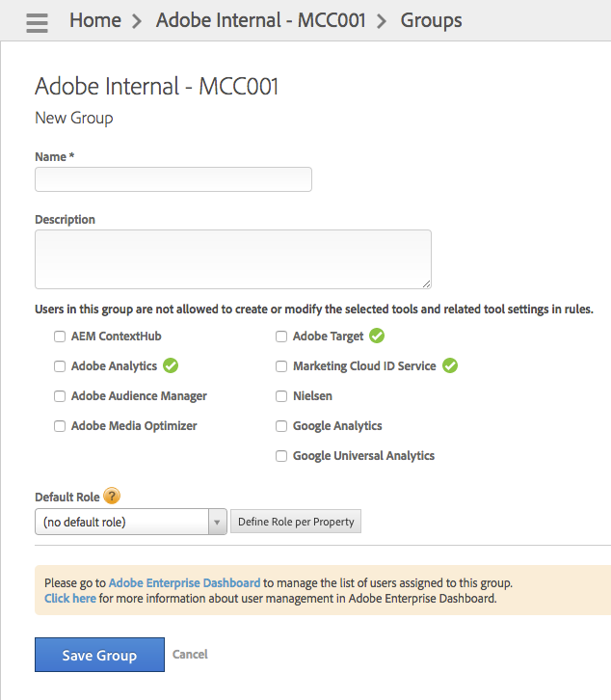Viewport: 611px width, 700px height.
Task: Open the Adobe Enterprise Dashboard link
Action: click(184, 583)
